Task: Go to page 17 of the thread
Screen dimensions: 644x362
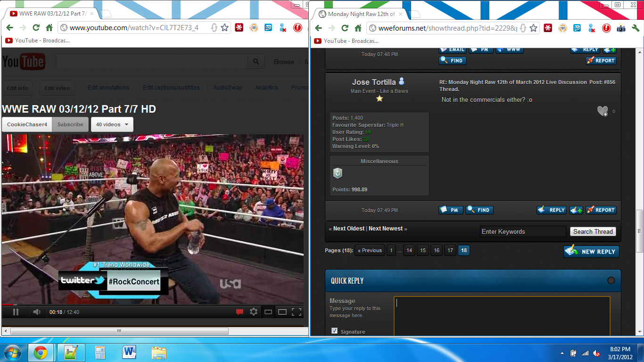Action: pos(450,250)
